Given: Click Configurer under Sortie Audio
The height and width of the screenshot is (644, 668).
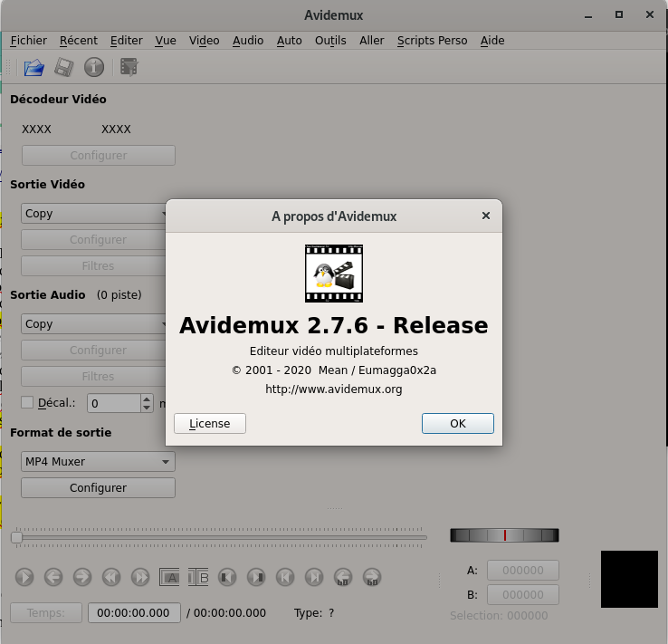Looking at the screenshot, I should pyautogui.click(x=93, y=351).
